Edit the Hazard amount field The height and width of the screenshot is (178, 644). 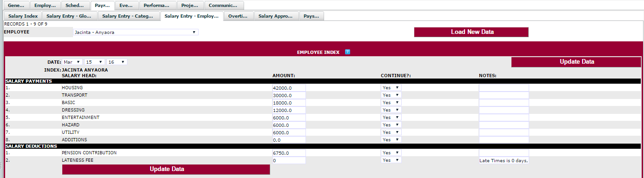(x=289, y=125)
